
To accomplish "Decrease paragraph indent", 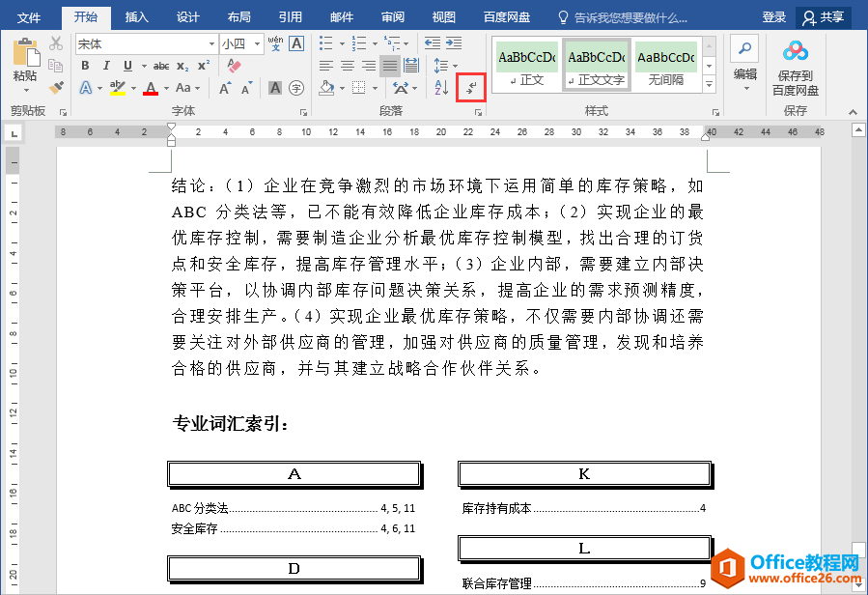I will coord(433,43).
